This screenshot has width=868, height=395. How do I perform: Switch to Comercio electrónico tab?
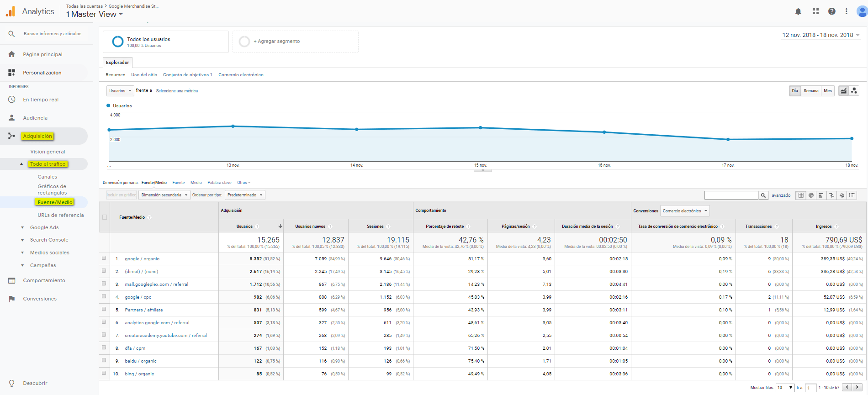pos(241,75)
